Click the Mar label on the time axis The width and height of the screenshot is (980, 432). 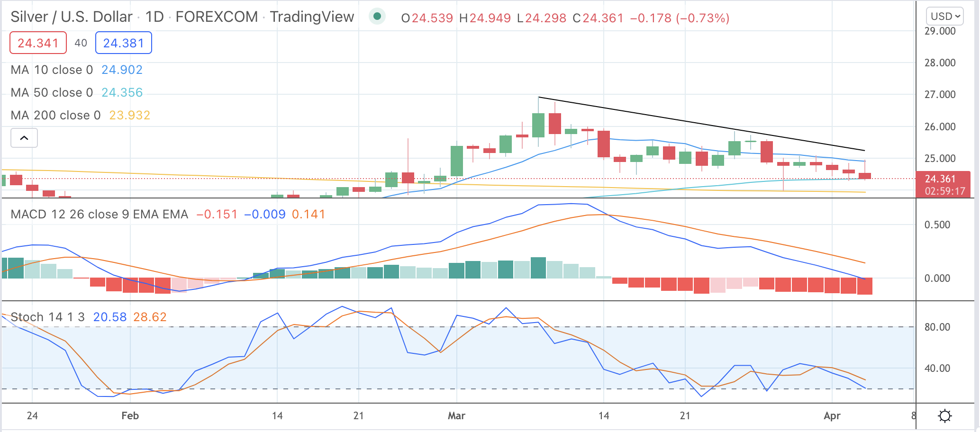click(x=456, y=416)
